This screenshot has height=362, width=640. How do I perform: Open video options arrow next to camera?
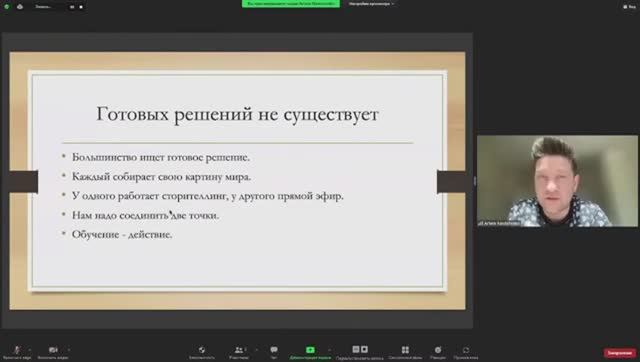[69, 350]
